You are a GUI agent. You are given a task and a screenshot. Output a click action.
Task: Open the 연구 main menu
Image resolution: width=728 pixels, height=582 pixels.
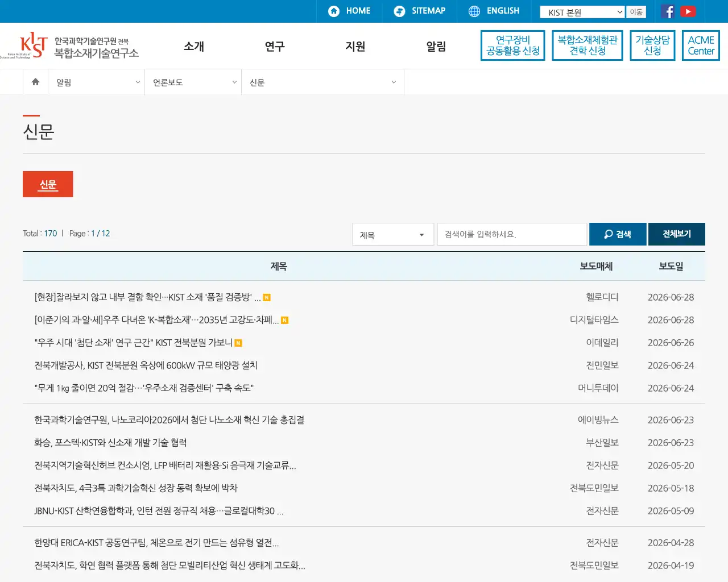[x=275, y=46]
